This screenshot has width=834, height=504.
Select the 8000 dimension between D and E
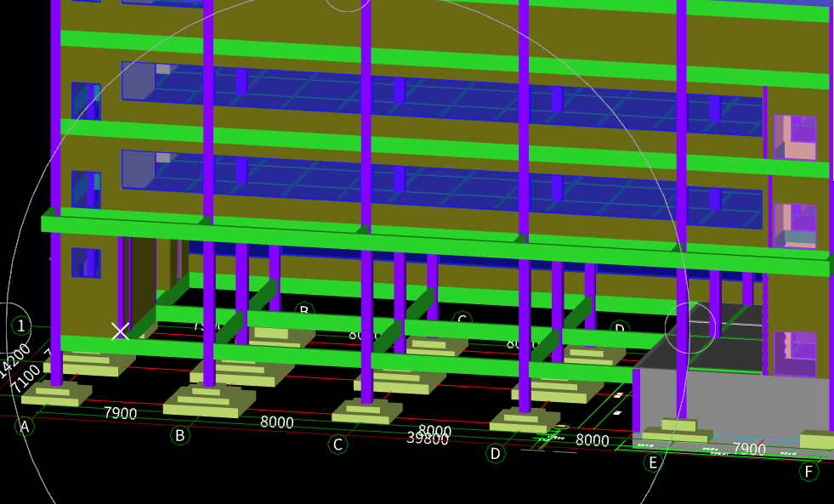[x=592, y=439]
